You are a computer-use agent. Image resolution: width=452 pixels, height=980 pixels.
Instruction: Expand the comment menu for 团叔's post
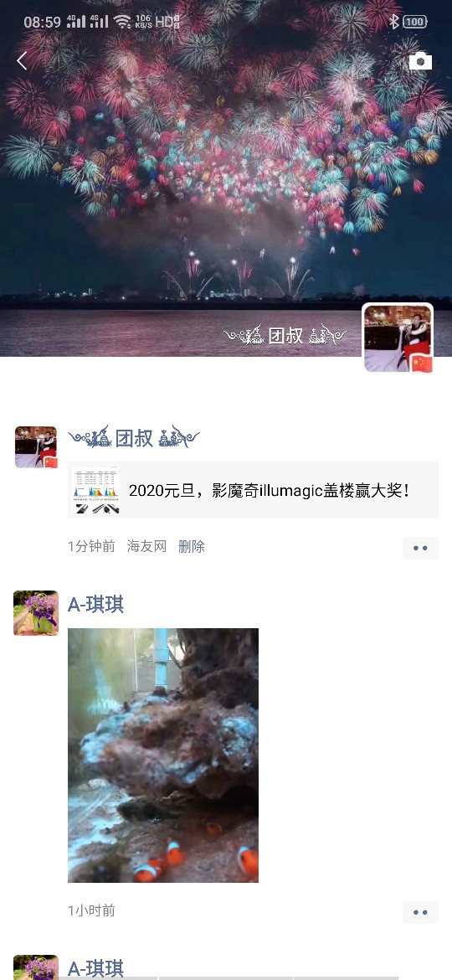tap(420, 548)
